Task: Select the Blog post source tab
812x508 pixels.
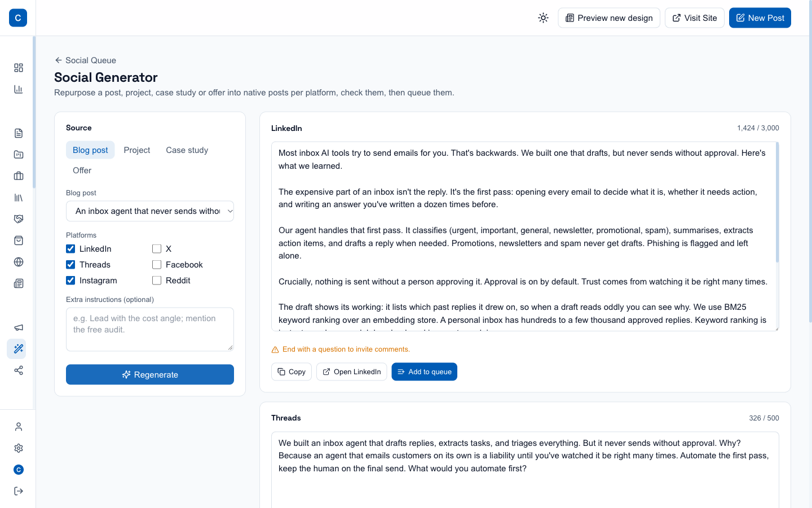Action: pyautogui.click(x=90, y=150)
